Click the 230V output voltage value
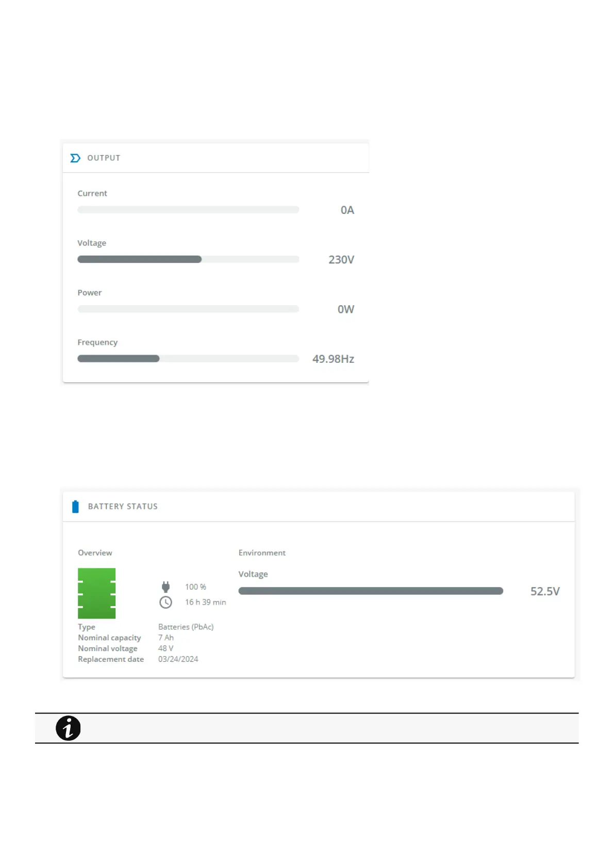Image resolution: width=614 pixels, height=868 pixels. pos(341,260)
